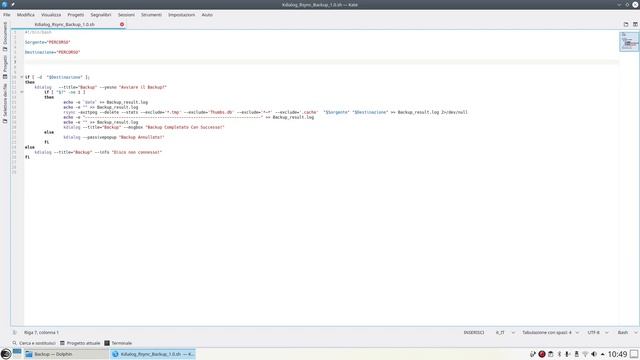Click the virtual desktop pager in taskbar
The width and height of the screenshot is (640, 360).
pyautogui.click(x=17, y=354)
